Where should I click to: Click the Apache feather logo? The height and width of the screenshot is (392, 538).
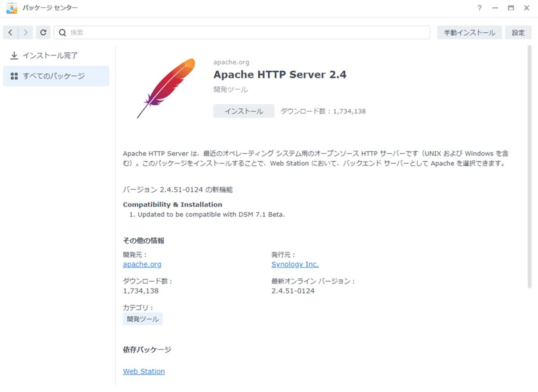pyautogui.click(x=166, y=88)
